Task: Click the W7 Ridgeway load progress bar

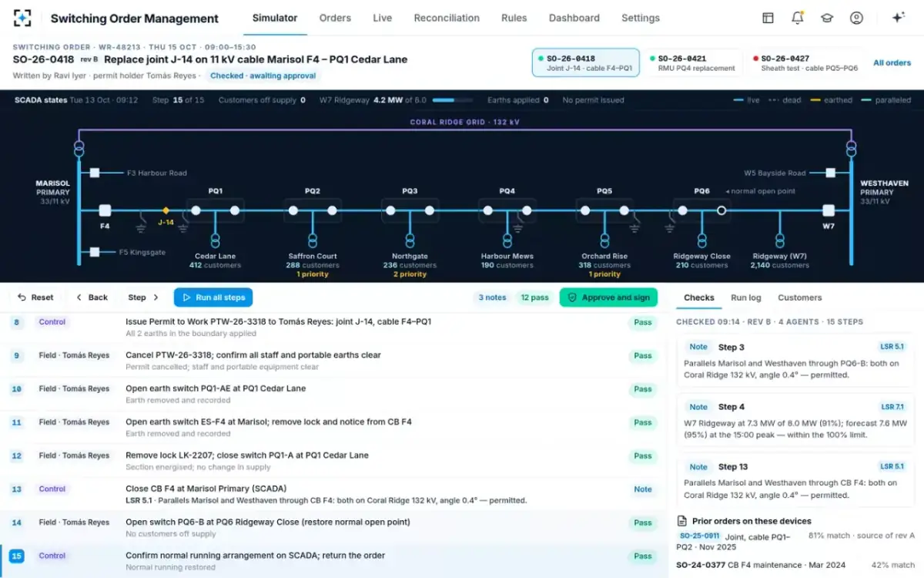Action: [x=452, y=100]
